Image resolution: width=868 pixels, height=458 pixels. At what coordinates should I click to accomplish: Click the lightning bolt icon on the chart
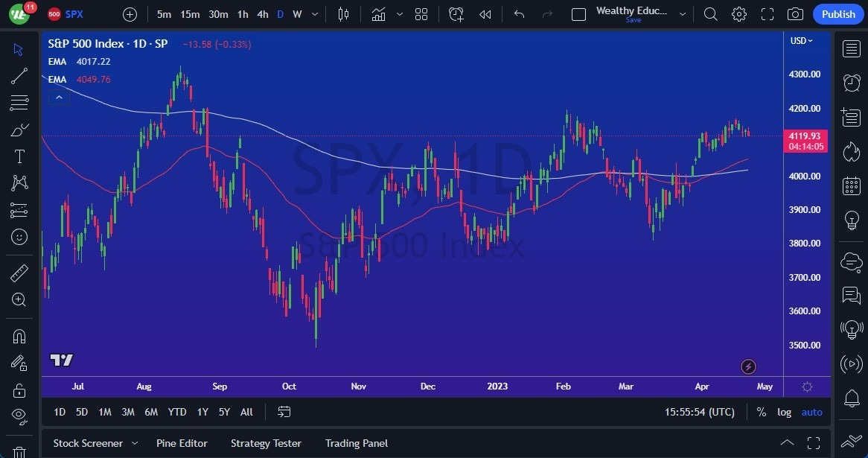coord(748,366)
